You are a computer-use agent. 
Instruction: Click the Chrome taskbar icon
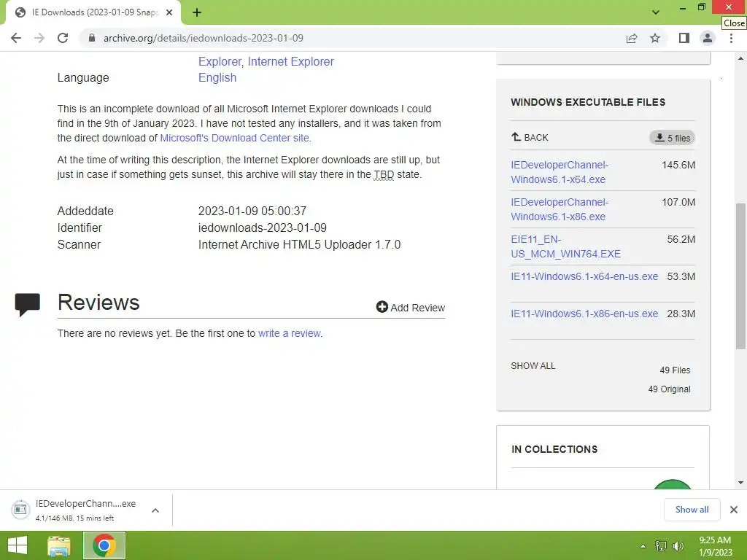[x=104, y=545]
